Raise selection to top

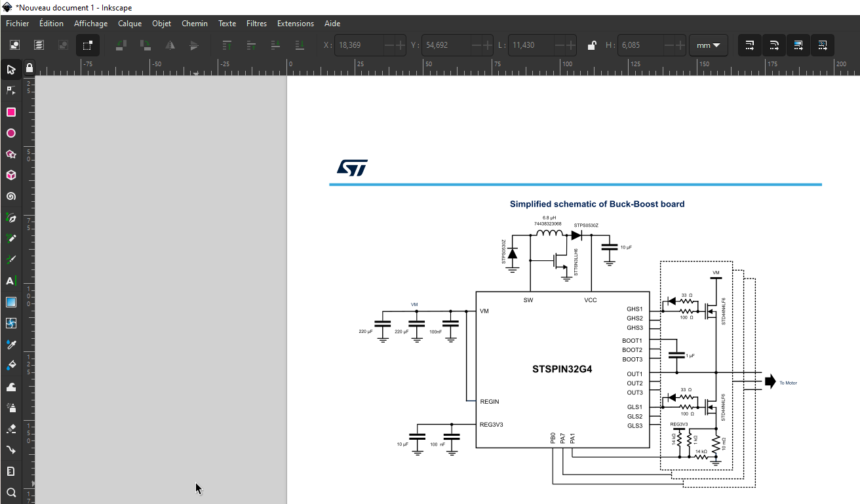[227, 45]
